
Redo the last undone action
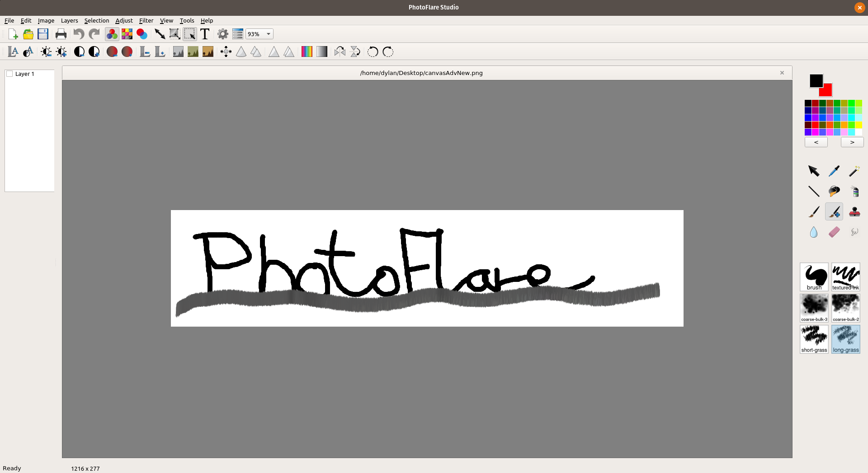pyautogui.click(x=94, y=34)
